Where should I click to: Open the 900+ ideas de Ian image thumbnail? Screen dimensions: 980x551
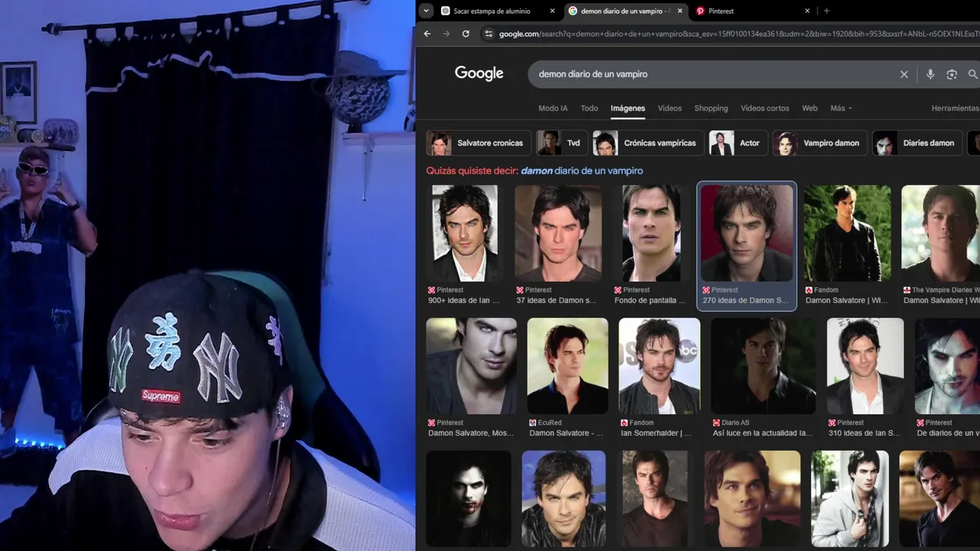click(x=465, y=233)
